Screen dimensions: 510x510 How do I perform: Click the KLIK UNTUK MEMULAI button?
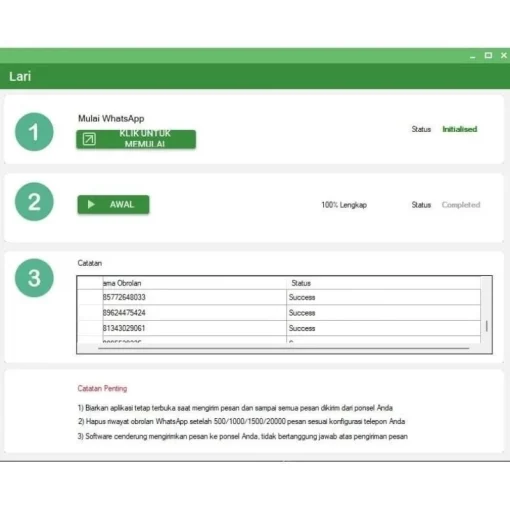tap(136, 139)
